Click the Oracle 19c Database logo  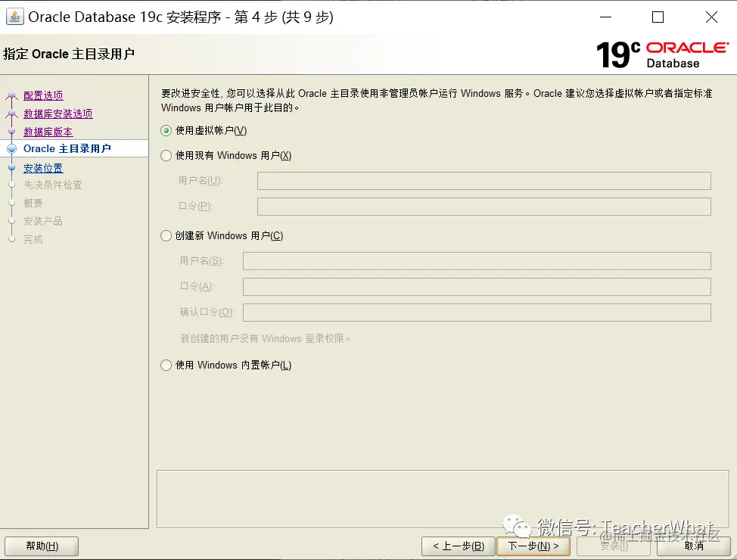coord(663,54)
